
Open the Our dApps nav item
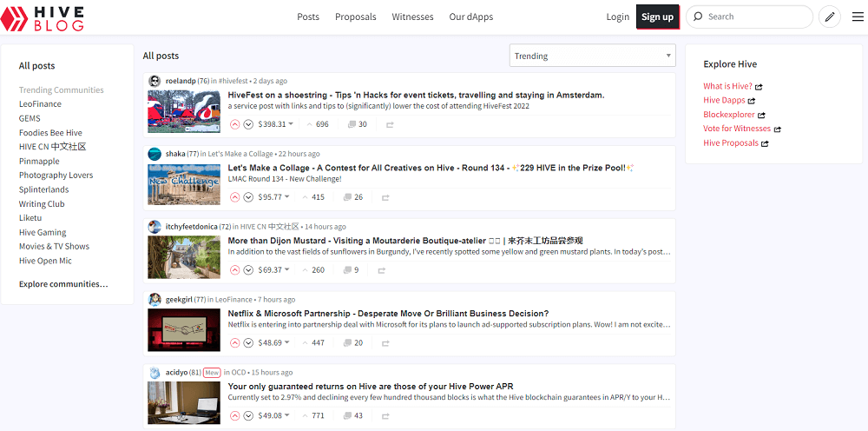click(471, 17)
